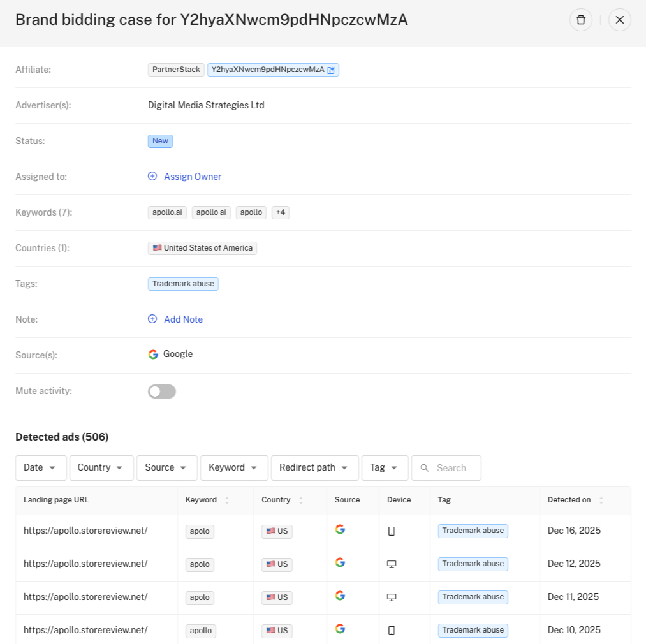
Task: Click mobile device icon in Dec 10 row
Action: 392,631
